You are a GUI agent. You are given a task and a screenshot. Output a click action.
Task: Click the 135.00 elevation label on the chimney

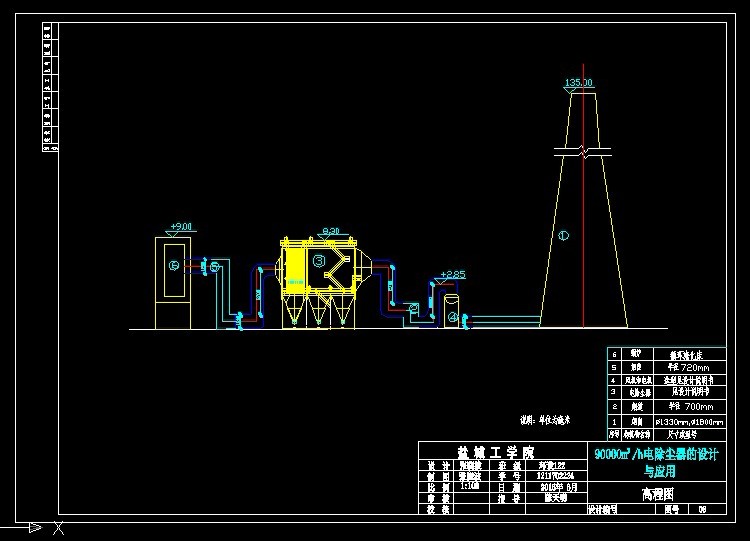[x=579, y=82]
